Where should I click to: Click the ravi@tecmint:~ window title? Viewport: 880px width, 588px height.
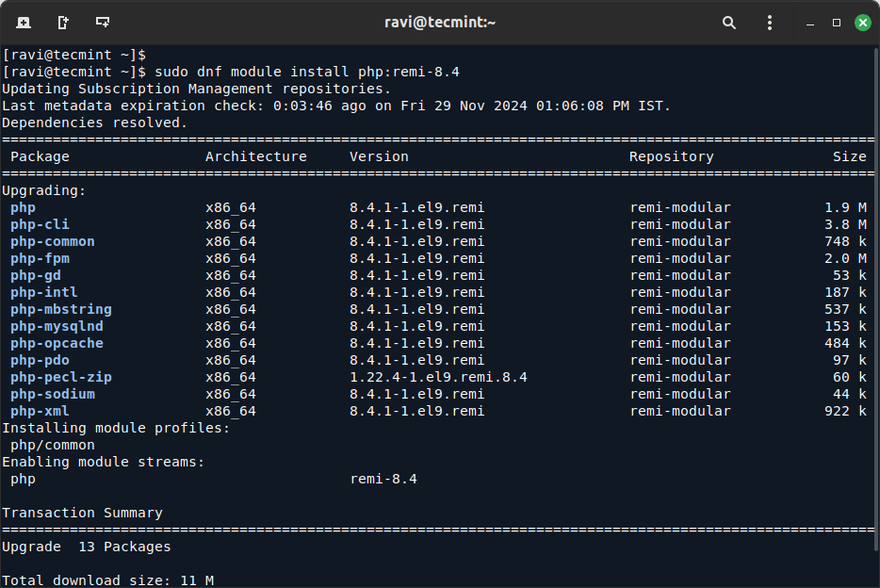[x=440, y=23]
